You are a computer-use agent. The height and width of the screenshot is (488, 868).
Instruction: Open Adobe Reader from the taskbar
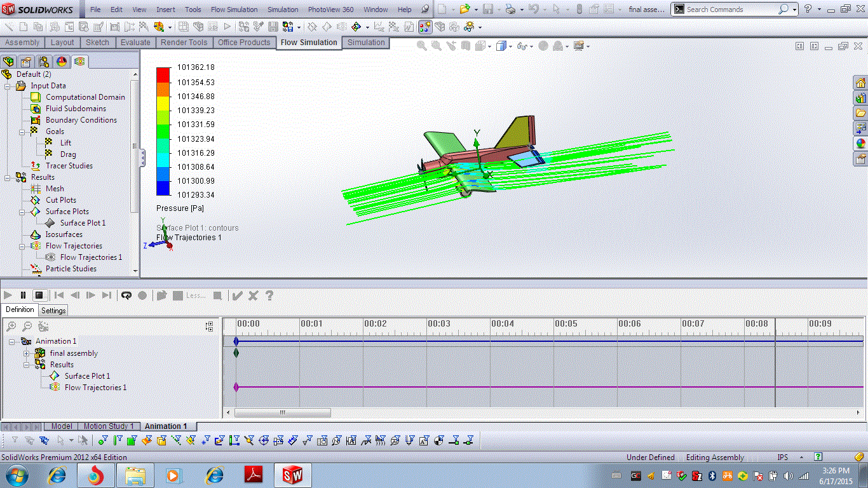pyautogui.click(x=254, y=475)
